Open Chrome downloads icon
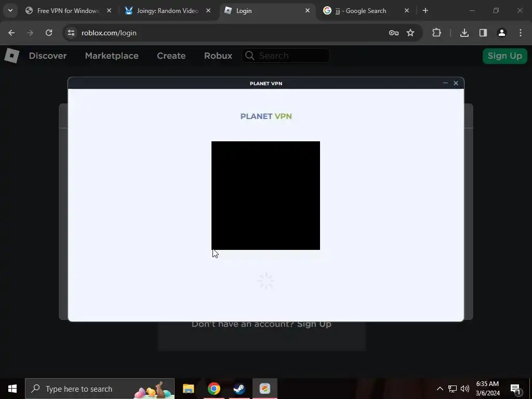532x399 pixels. (x=464, y=33)
